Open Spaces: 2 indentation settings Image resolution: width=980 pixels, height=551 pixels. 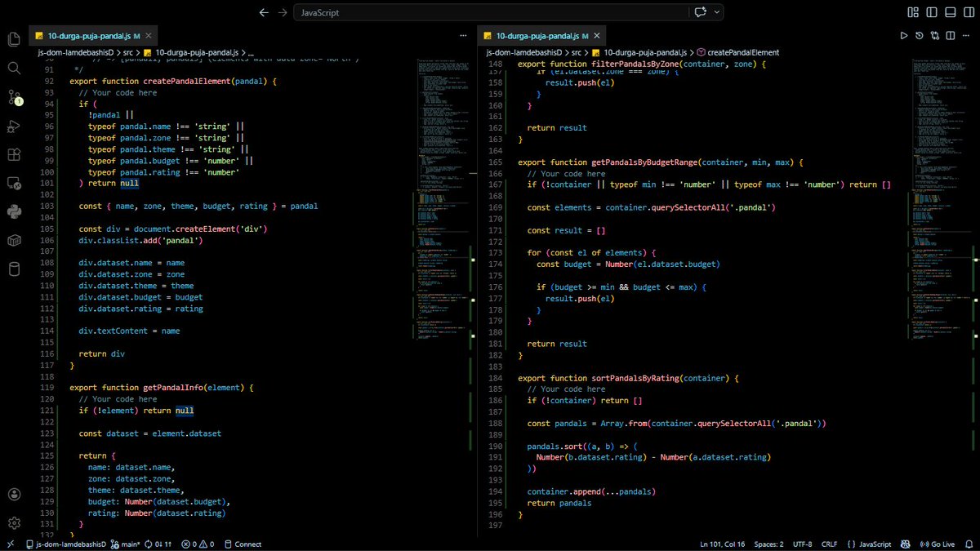[x=768, y=544]
